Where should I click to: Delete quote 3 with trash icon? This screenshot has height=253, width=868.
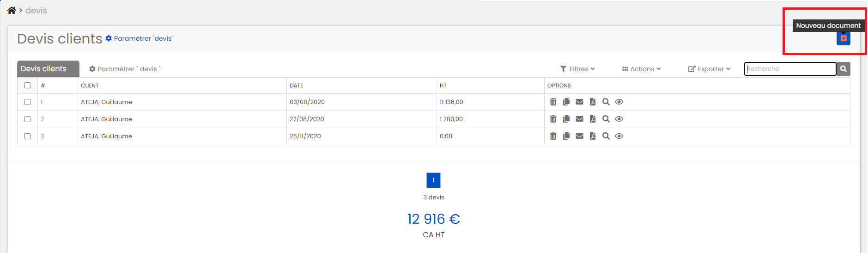[553, 136]
